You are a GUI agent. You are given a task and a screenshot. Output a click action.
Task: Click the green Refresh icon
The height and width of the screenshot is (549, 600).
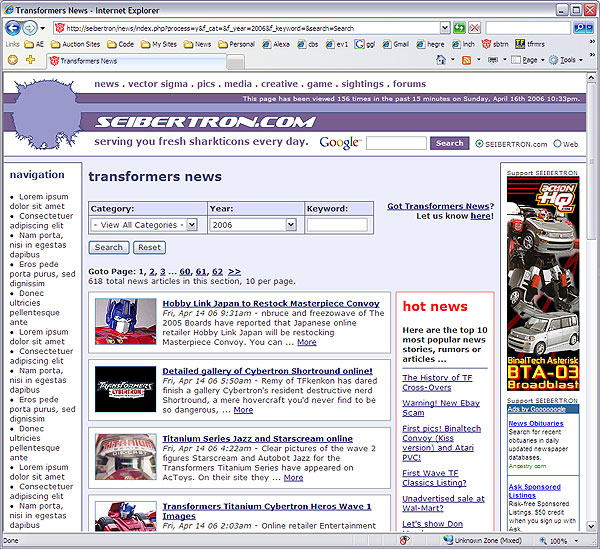point(459,28)
